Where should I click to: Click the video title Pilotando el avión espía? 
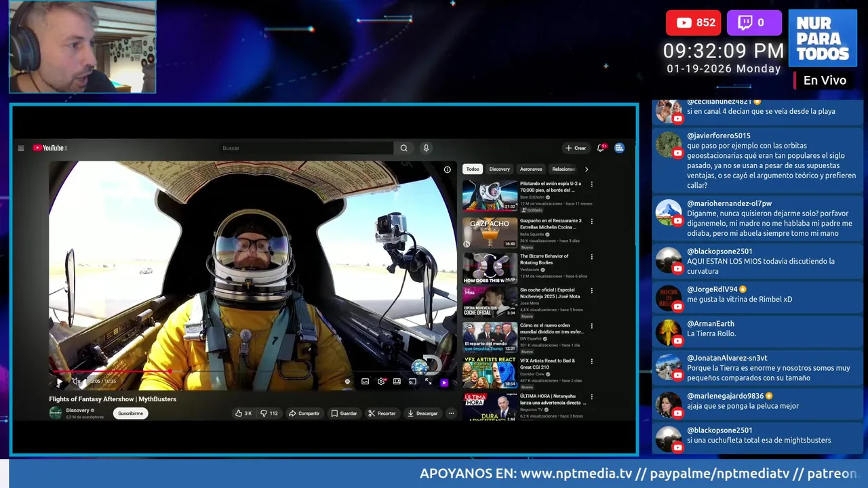(551, 186)
